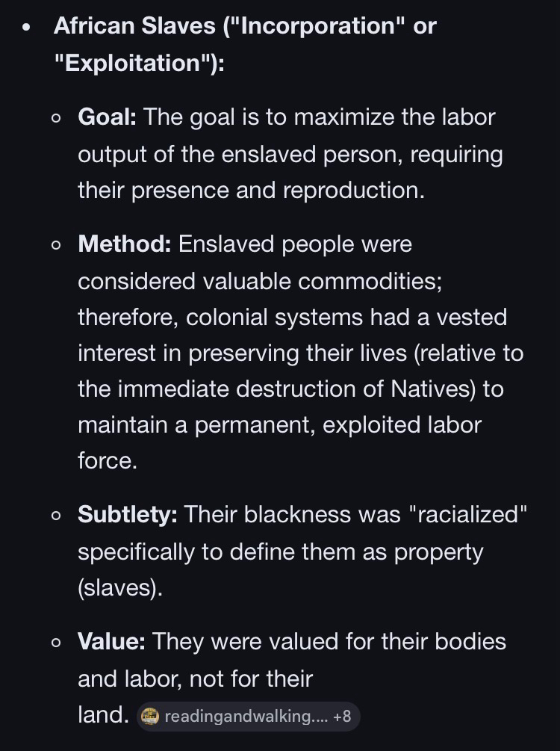Click the word "land." before the source chip
This screenshot has width=560, height=751.
(x=104, y=715)
